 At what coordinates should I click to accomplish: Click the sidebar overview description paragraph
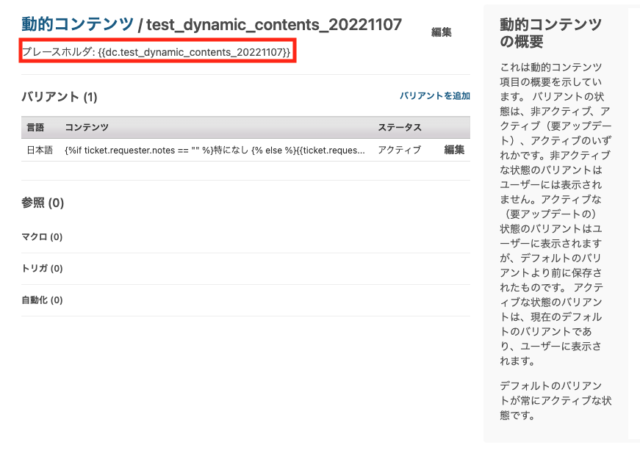[555, 214]
